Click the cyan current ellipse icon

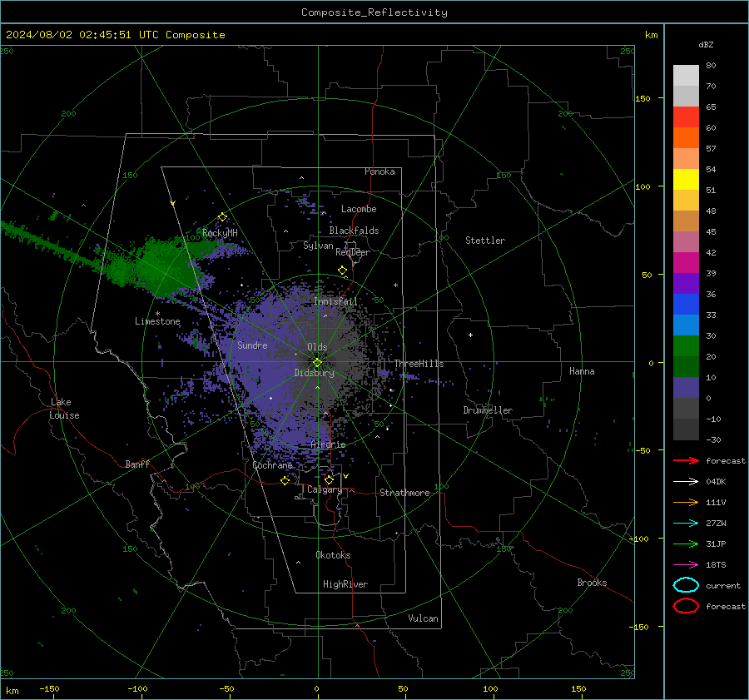686,585
